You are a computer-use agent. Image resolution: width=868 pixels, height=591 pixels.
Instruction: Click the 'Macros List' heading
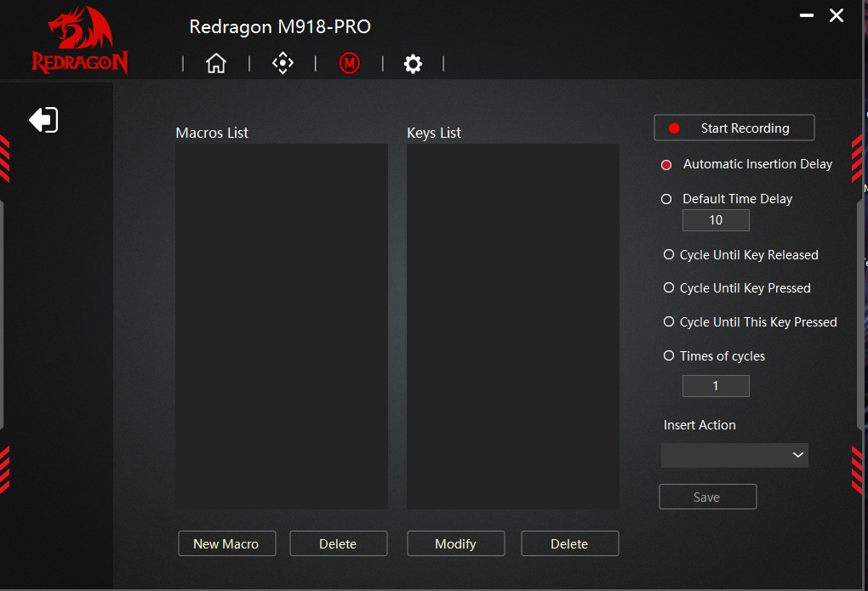212,133
